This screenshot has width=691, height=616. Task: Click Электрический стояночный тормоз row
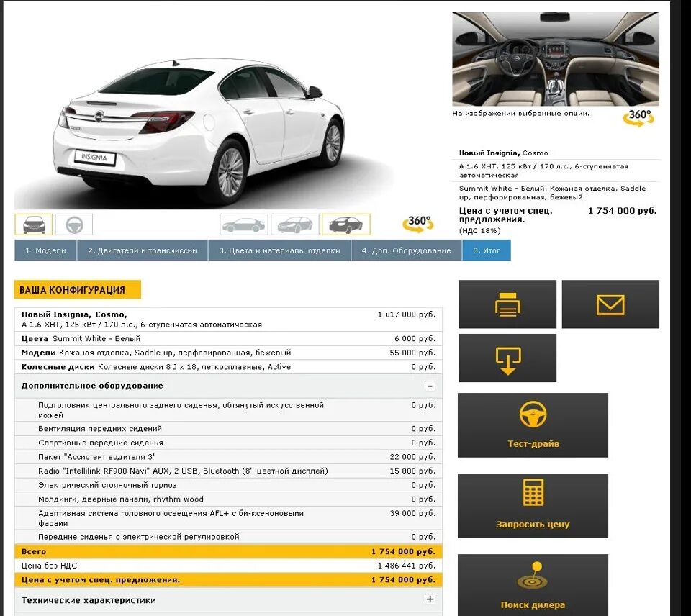[x=228, y=485]
